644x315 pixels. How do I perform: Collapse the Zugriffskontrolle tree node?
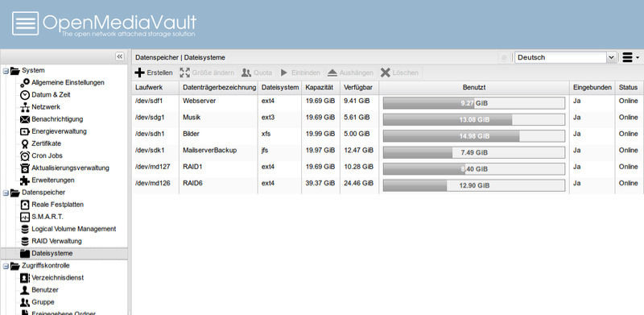click(x=6, y=266)
